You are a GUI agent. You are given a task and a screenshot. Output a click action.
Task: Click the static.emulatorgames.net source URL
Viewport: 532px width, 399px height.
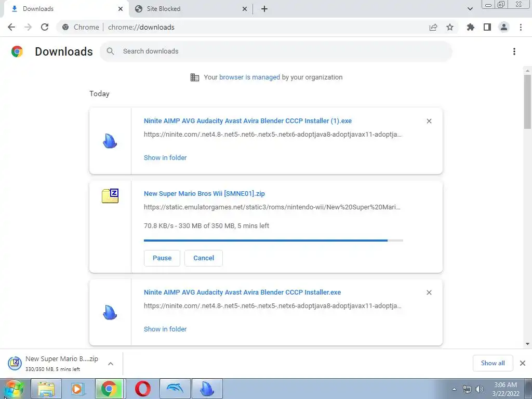[272, 207]
